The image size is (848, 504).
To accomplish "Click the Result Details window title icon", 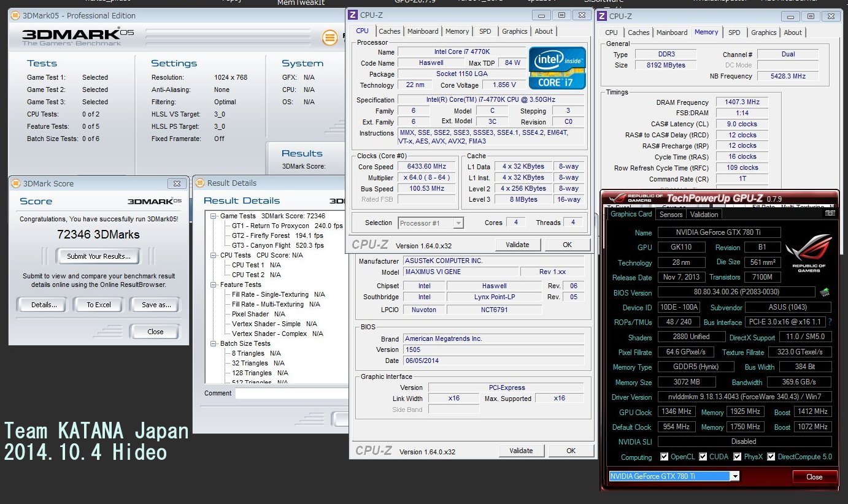I will tap(199, 183).
